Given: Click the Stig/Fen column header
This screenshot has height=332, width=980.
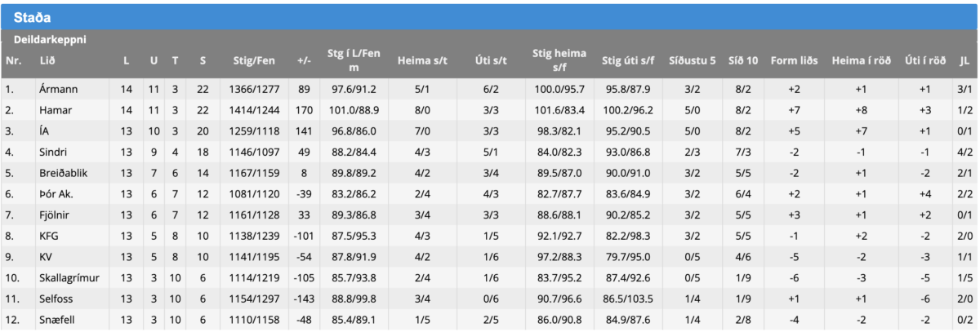Looking at the screenshot, I should (x=255, y=61).
